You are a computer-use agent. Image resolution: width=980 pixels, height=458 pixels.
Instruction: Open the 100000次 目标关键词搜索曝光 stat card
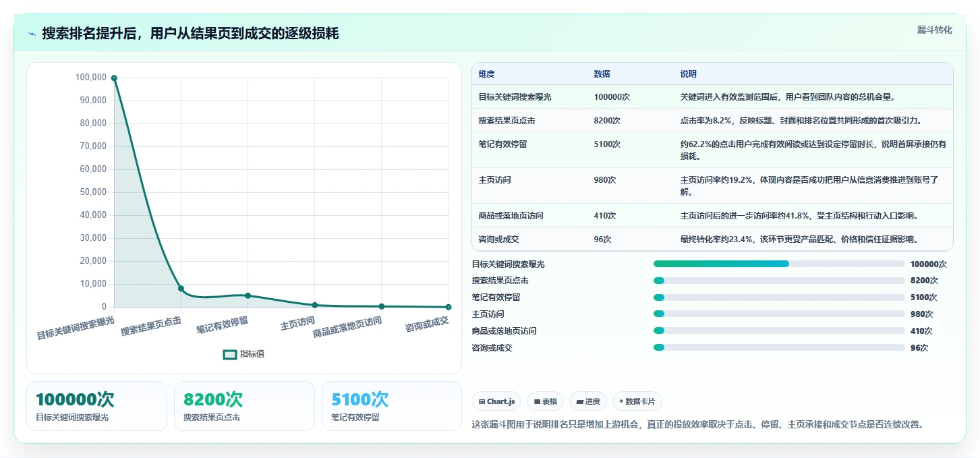tap(96, 406)
